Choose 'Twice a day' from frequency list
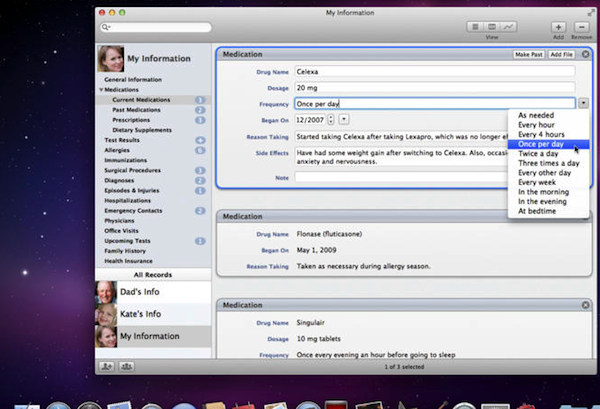This screenshot has width=600, height=409. pyautogui.click(x=538, y=153)
